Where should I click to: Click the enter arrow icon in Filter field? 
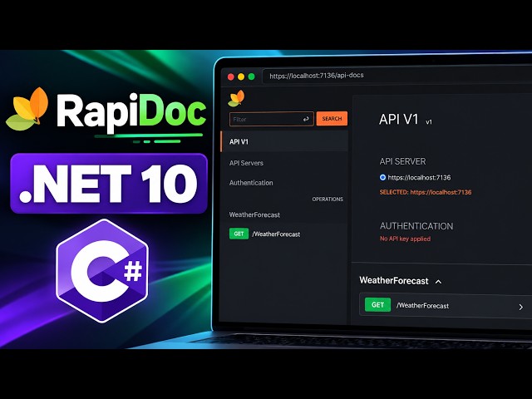tap(306, 119)
